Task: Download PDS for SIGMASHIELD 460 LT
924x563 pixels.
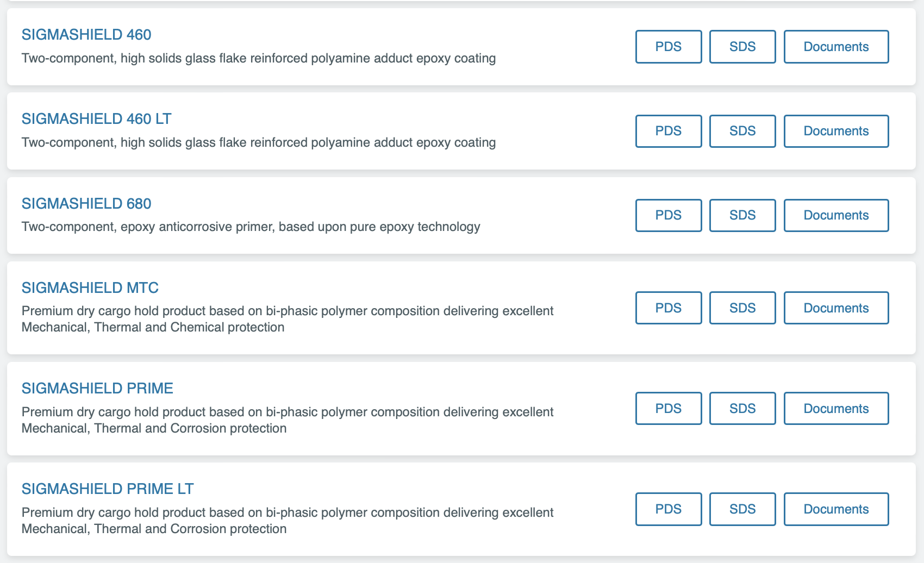Action: pyautogui.click(x=668, y=131)
